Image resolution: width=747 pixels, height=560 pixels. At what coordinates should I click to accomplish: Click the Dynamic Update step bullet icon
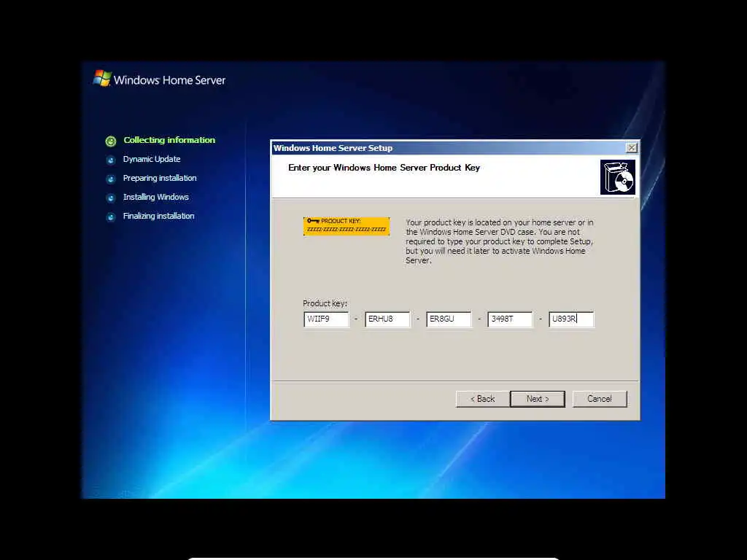[111, 160]
